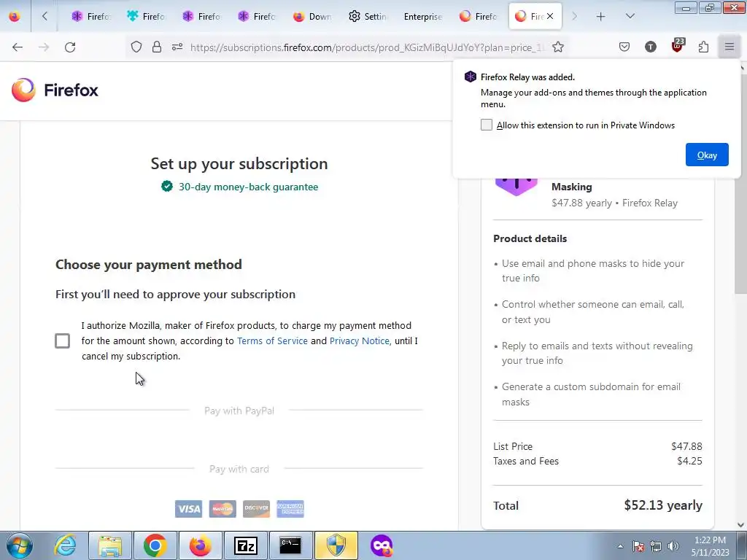
Task: Bookmark this page with the star
Action: [558, 47]
